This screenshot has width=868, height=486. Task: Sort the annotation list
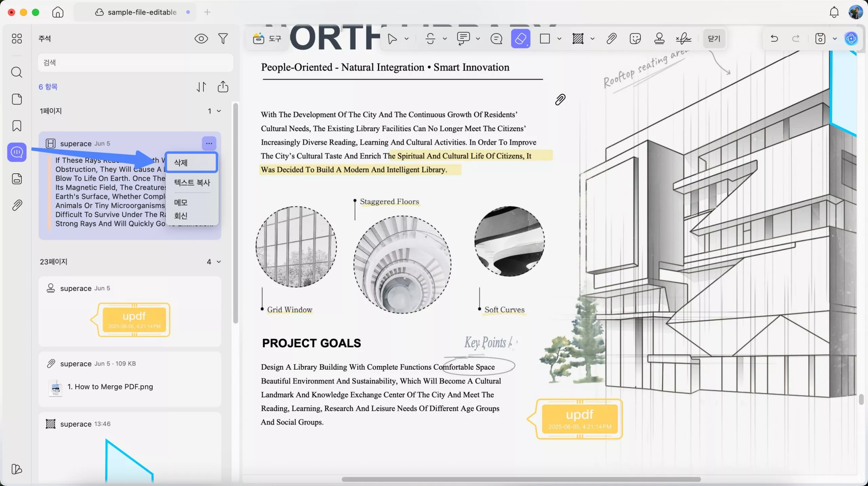[201, 87]
